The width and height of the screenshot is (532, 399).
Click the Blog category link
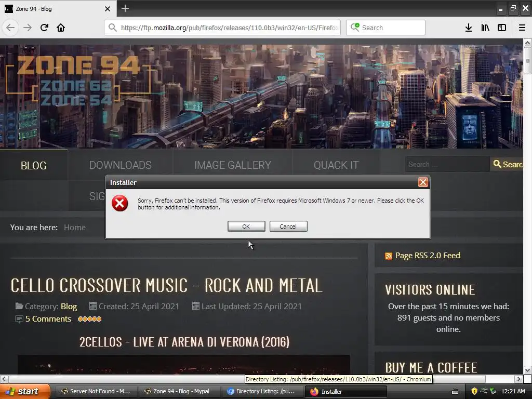pyautogui.click(x=69, y=307)
